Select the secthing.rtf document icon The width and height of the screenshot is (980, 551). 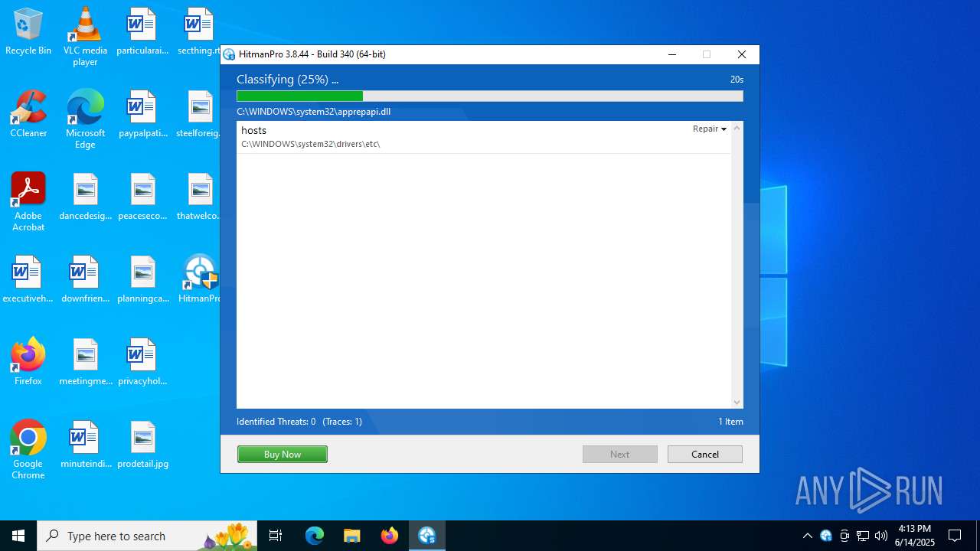point(199,32)
